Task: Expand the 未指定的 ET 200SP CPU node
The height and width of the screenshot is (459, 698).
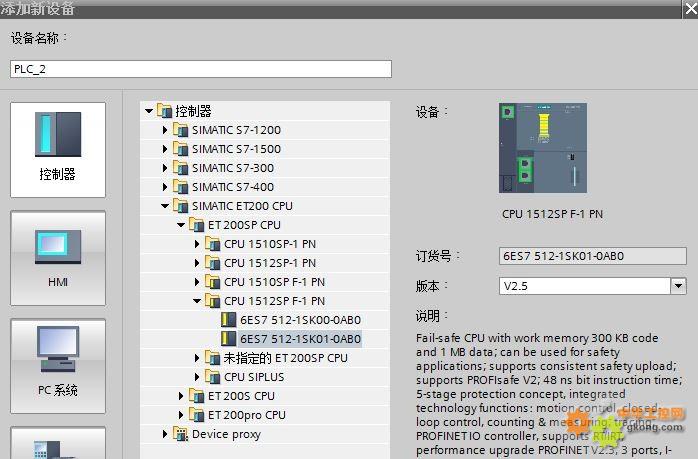Action: (197, 358)
